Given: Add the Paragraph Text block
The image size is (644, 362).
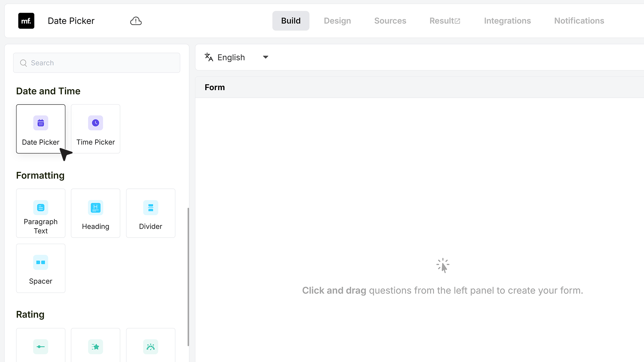Looking at the screenshot, I should point(41,213).
